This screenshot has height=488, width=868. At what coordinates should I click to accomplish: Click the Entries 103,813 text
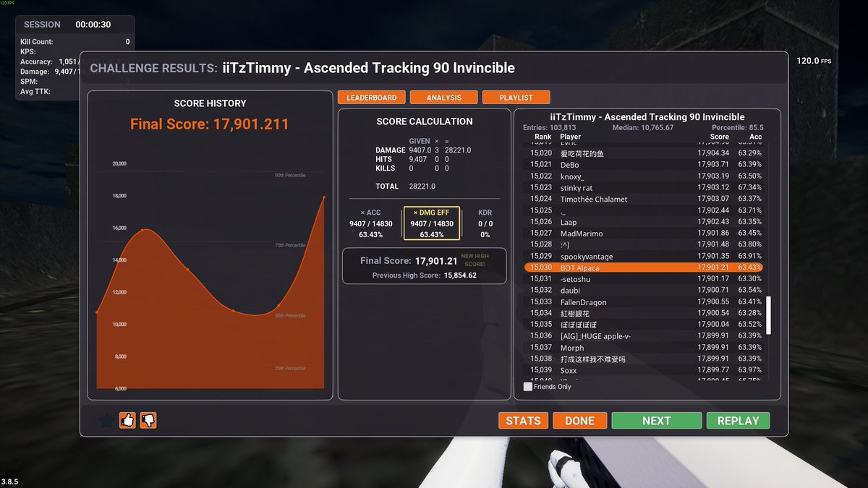550,127
